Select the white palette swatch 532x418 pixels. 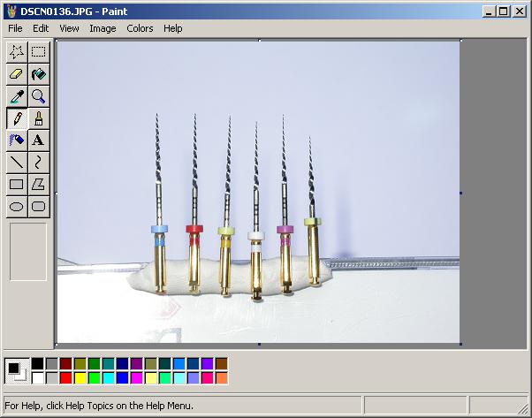click(38, 378)
